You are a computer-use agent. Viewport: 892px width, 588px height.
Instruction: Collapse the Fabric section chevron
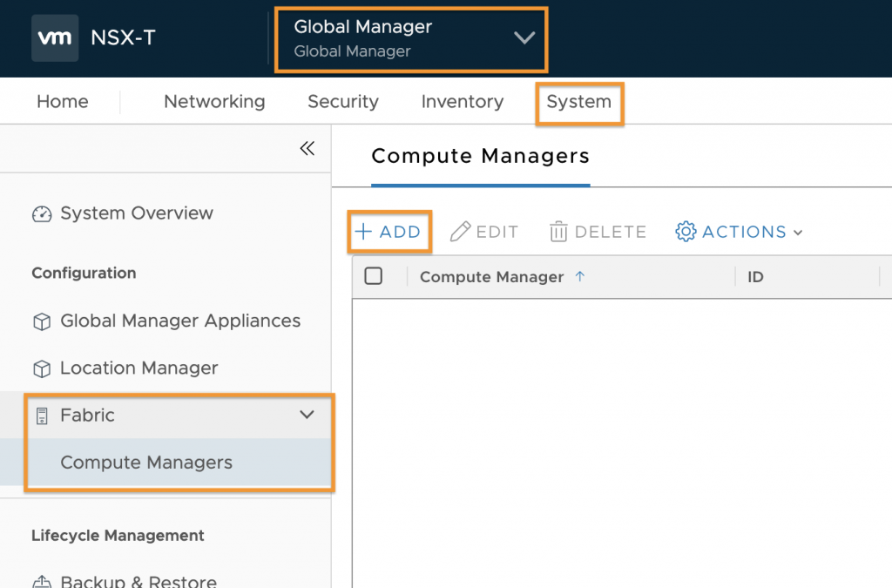(x=307, y=415)
